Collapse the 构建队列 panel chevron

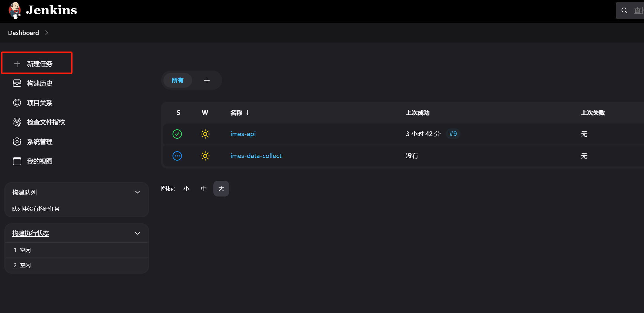[x=137, y=192]
